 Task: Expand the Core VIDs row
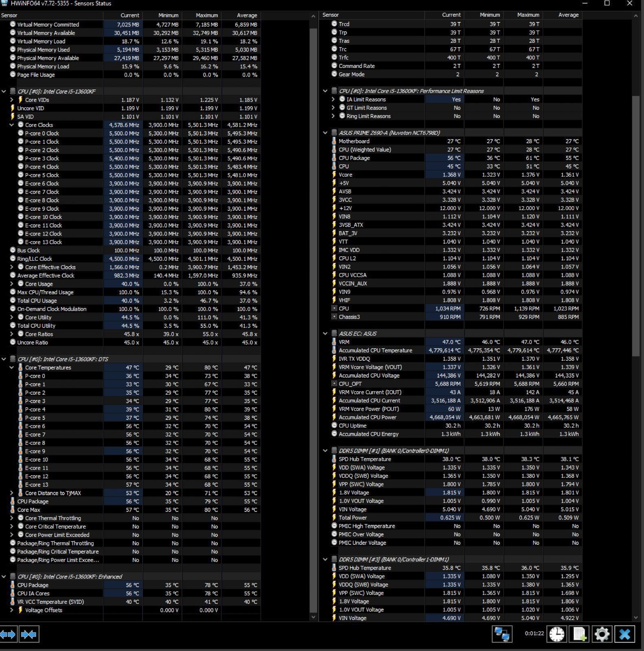point(12,100)
